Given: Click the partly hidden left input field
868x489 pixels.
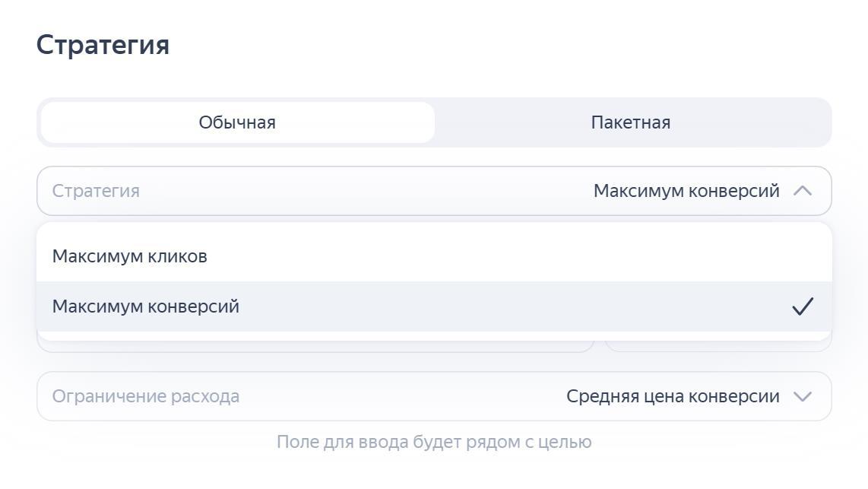Looking at the screenshot, I should [315, 346].
